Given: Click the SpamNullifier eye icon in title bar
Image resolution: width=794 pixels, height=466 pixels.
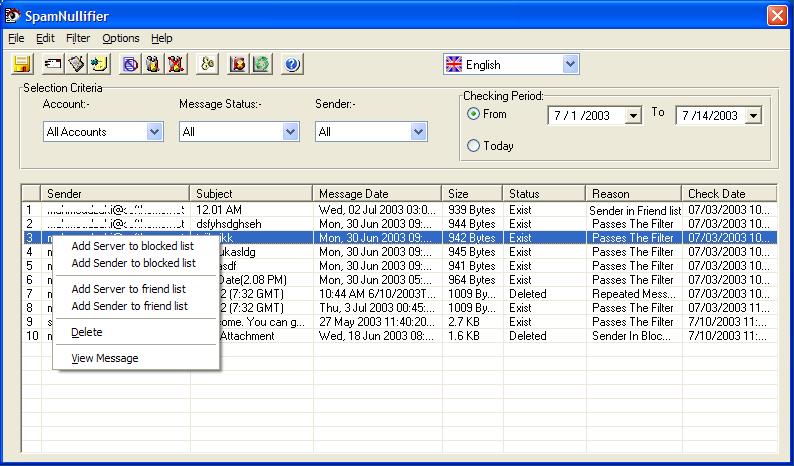Looking at the screenshot, I should pyautogui.click(x=12, y=16).
